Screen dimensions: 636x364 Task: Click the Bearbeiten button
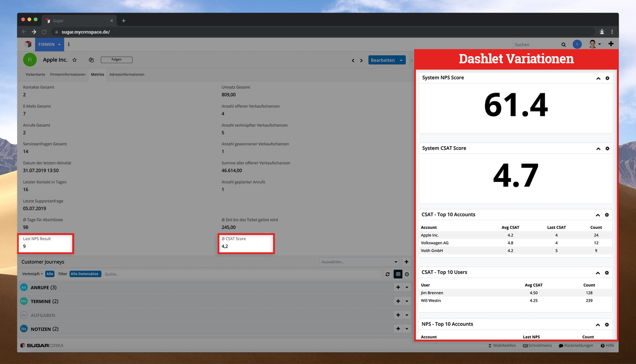(383, 60)
